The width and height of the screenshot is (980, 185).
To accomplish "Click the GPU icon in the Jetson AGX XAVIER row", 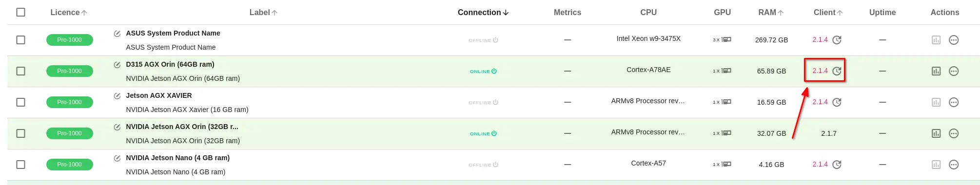I will coord(726,102).
